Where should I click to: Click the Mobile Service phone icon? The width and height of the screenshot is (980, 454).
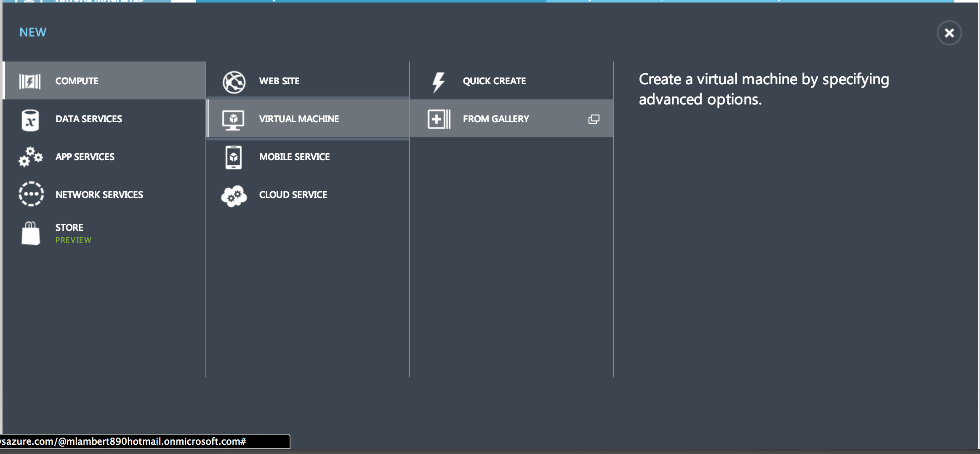(234, 158)
